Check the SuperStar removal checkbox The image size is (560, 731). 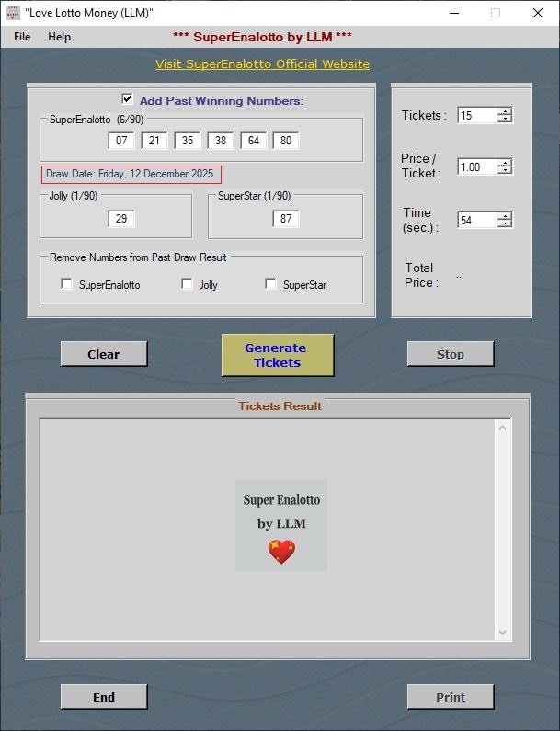(270, 284)
